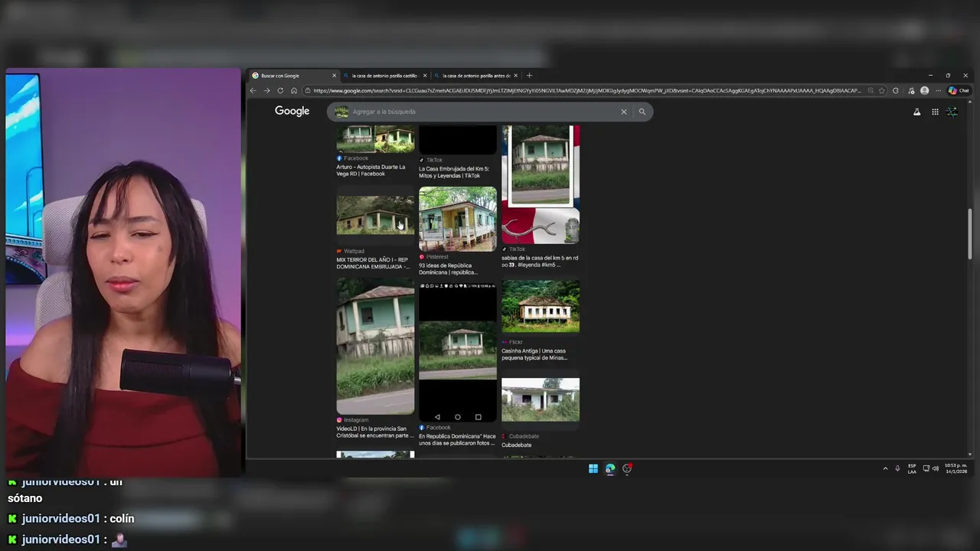
Task: Focus the browser address bar URL
Action: 587,90
